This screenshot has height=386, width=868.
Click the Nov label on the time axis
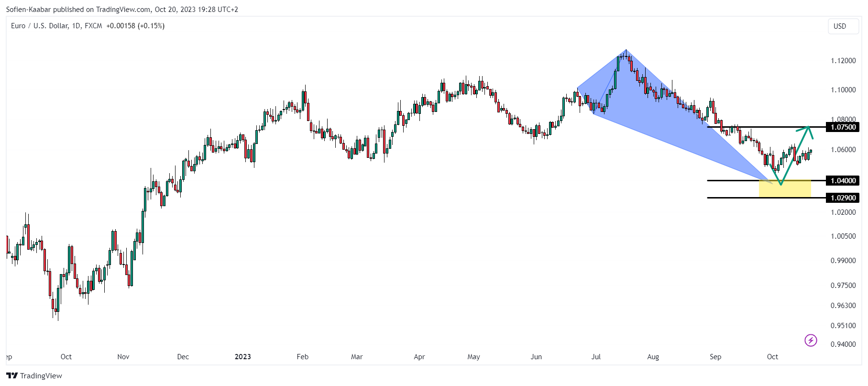(123, 357)
